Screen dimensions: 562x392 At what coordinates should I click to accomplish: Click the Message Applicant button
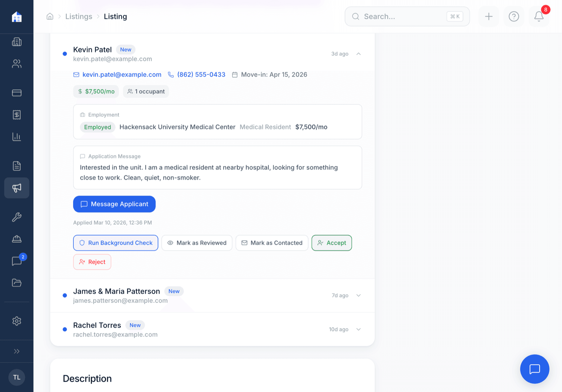click(114, 204)
